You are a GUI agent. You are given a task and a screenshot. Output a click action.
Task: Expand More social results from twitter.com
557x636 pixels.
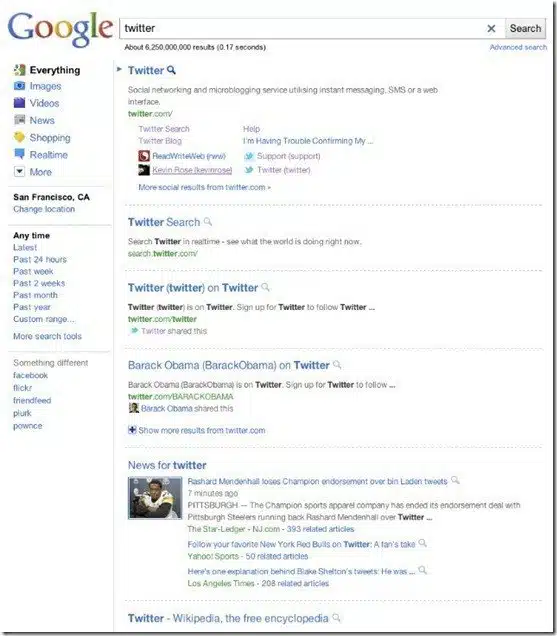pos(204,187)
